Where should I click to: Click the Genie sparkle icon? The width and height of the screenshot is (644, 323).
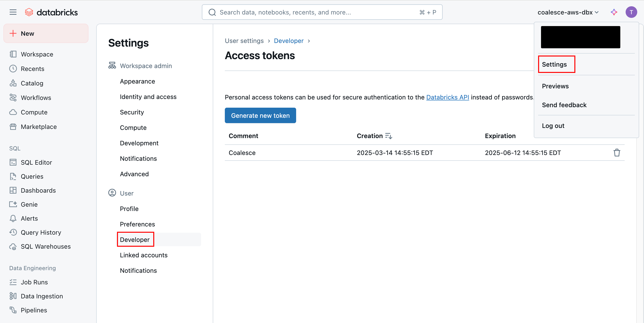[x=13, y=204]
